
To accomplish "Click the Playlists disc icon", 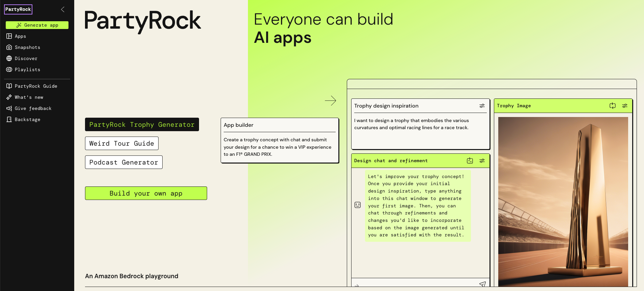I will 9,69.
